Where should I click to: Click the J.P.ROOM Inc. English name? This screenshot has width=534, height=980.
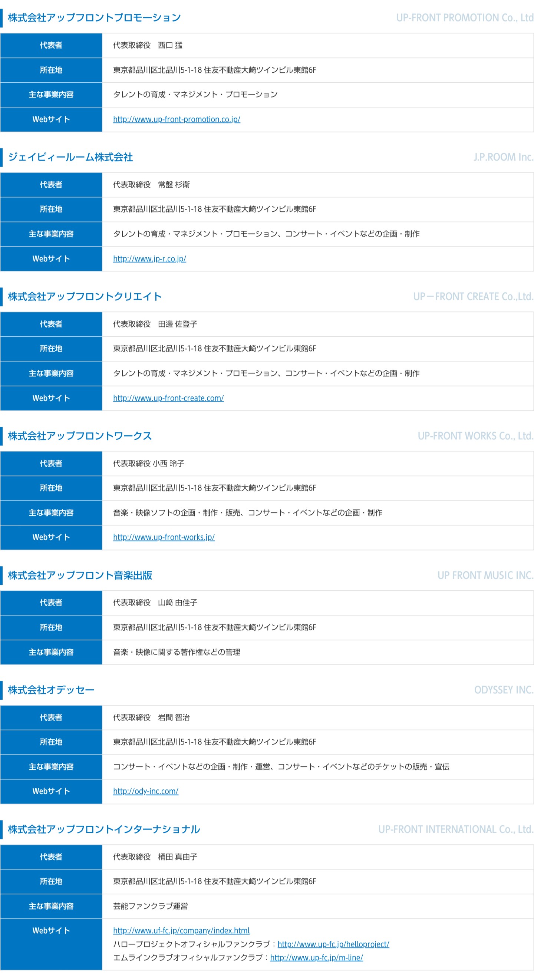click(504, 157)
